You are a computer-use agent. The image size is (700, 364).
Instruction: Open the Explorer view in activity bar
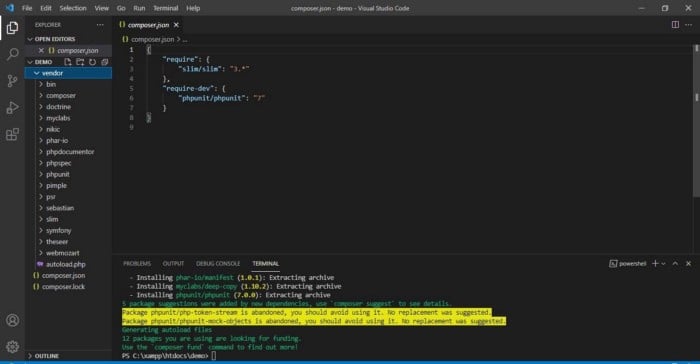tap(12, 28)
